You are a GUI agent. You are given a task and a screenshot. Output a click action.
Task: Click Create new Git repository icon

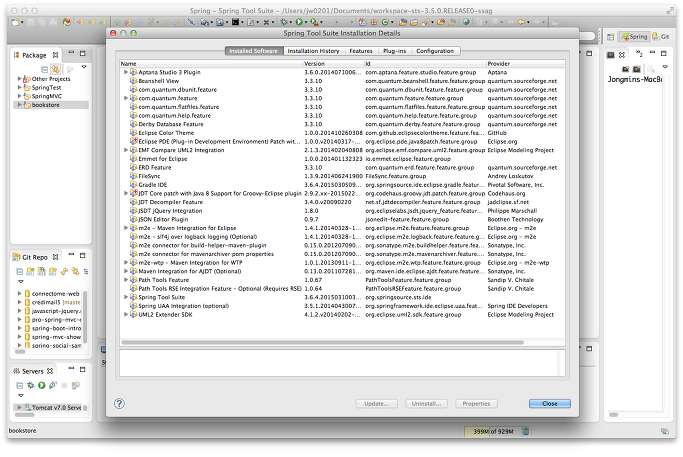(x=53, y=271)
